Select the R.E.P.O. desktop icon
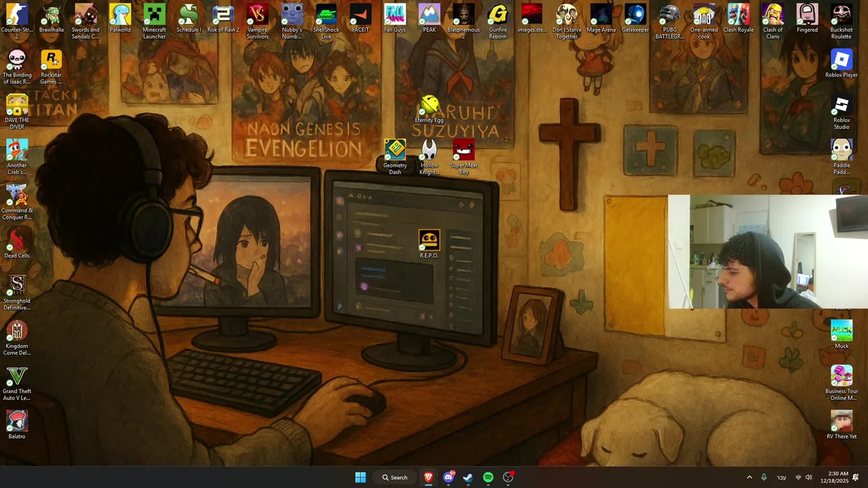 click(429, 244)
